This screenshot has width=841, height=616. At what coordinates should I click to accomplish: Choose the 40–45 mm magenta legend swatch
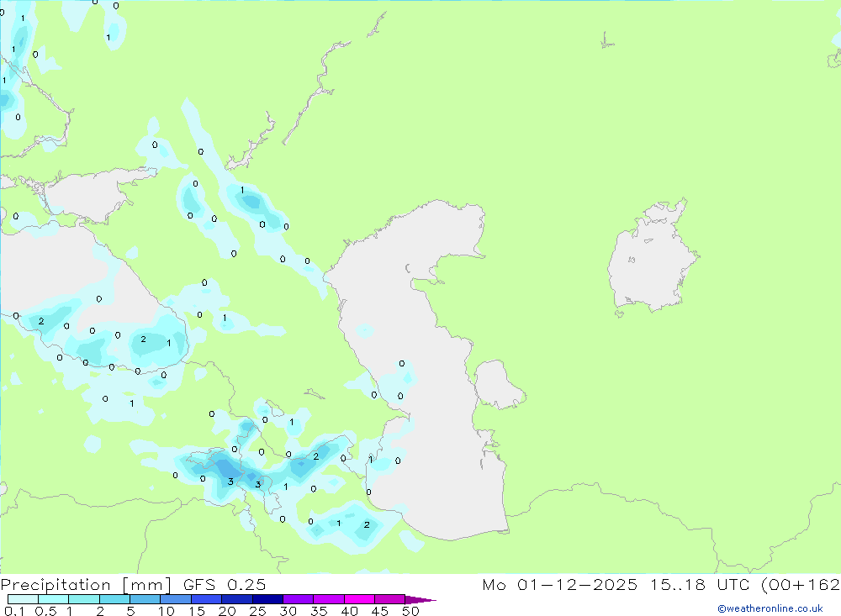[x=359, y=599]
